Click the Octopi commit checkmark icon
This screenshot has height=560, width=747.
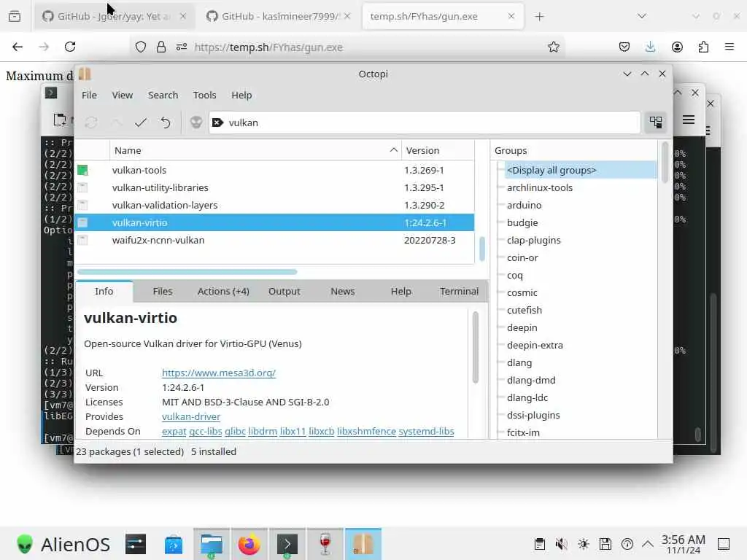pyautogui.click(x=141, y=122)
